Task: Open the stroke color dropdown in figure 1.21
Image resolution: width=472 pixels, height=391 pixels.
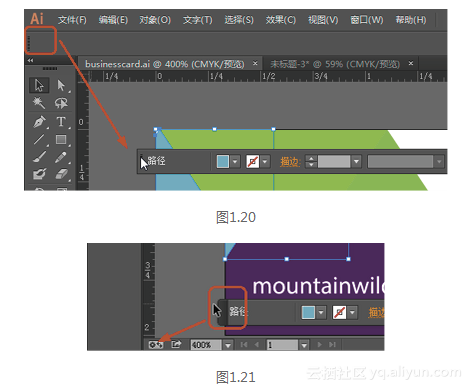Action: [352, 312]
